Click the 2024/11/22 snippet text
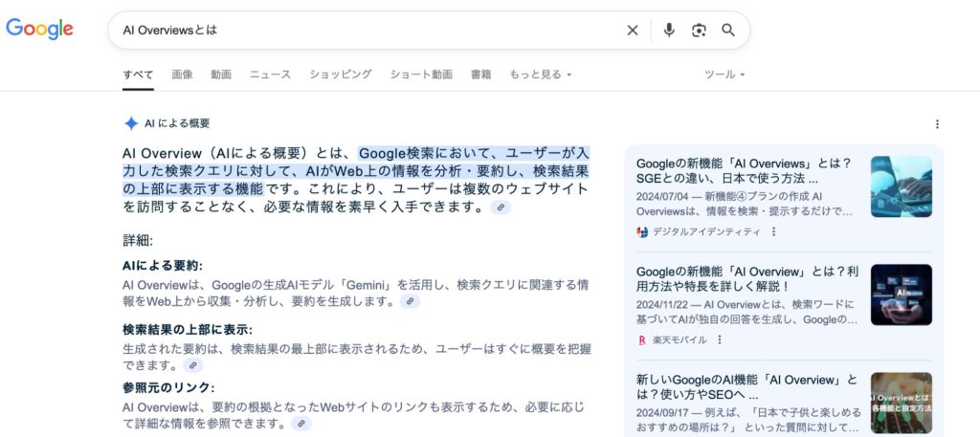Screen dimensions: 980x437 (x=746, y=312)
